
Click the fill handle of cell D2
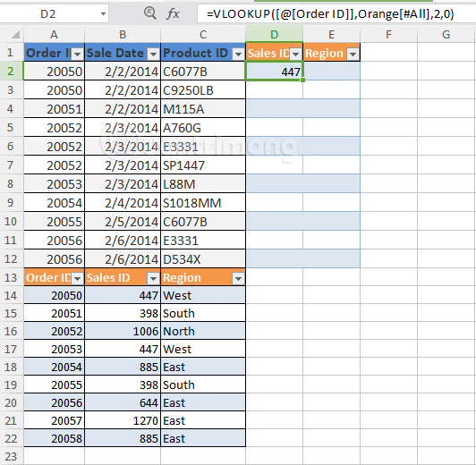coord(302,80)
